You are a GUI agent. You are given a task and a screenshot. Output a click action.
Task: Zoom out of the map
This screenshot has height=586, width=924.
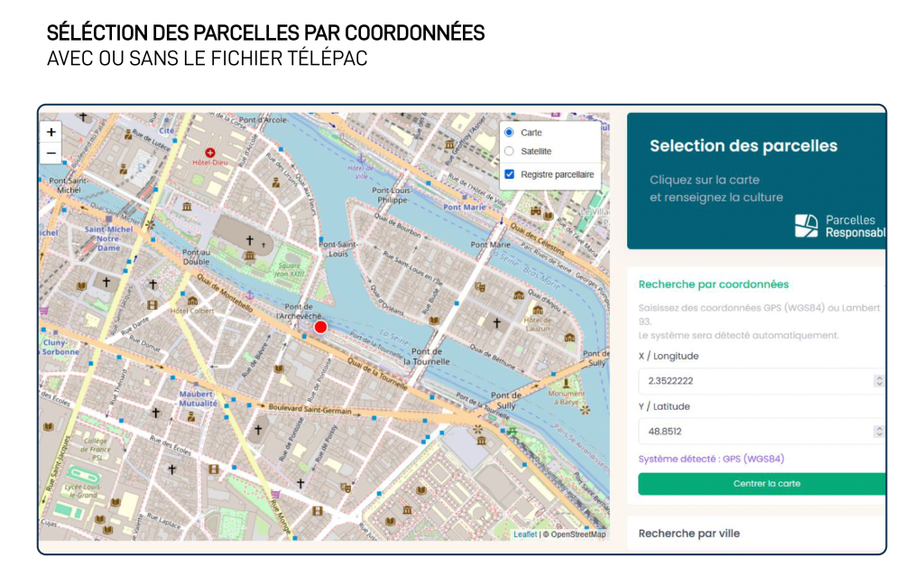(51, 153)
